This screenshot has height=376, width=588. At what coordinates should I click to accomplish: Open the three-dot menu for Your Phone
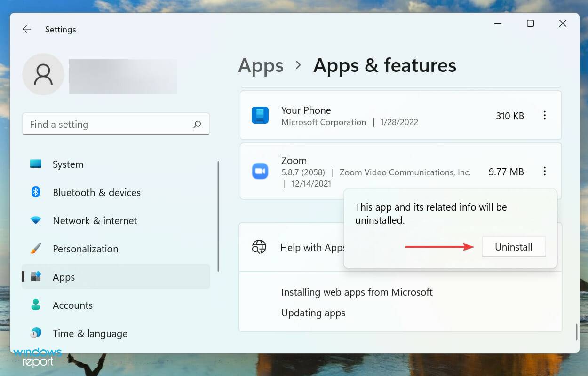[545, 116]
